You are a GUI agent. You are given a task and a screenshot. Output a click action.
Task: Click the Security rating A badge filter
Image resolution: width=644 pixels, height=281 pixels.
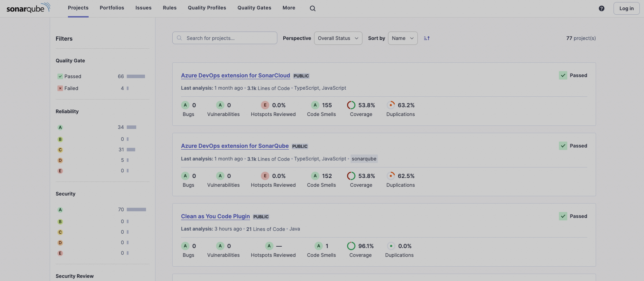(x=60, y=210)
